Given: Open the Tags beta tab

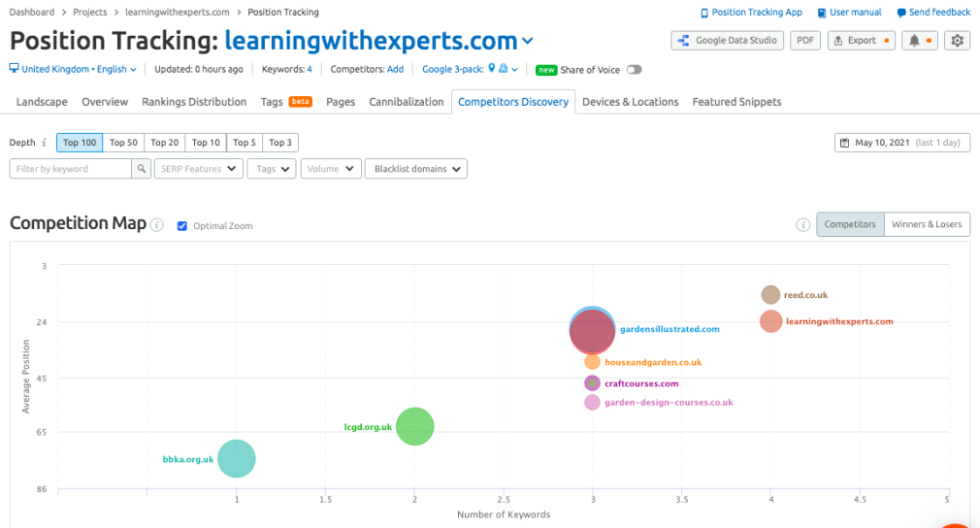Looking at the screenshot, I should click(286, 102).
